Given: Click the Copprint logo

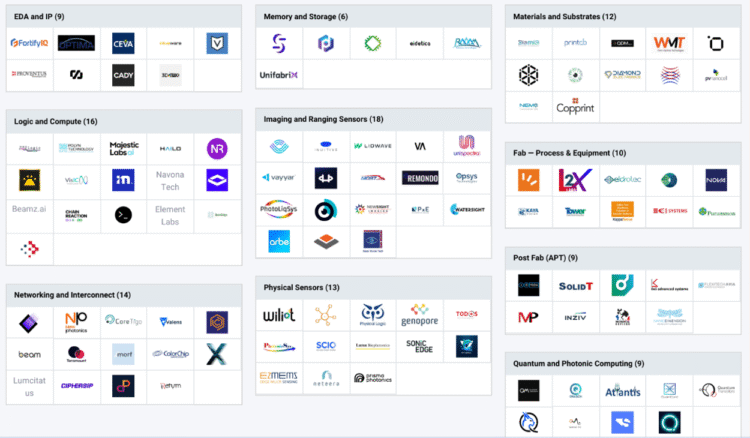Looking at the screenshot, I should point(575,105).
